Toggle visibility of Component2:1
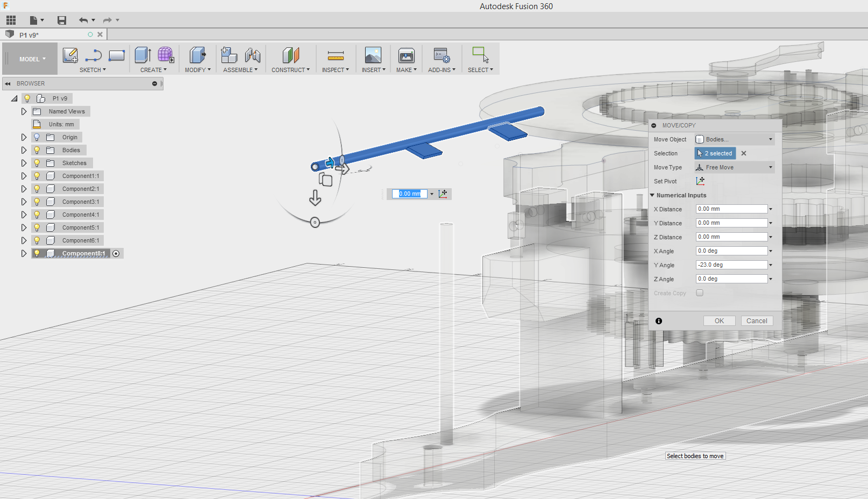The image size is (868, 499). (x=37, y=189)
